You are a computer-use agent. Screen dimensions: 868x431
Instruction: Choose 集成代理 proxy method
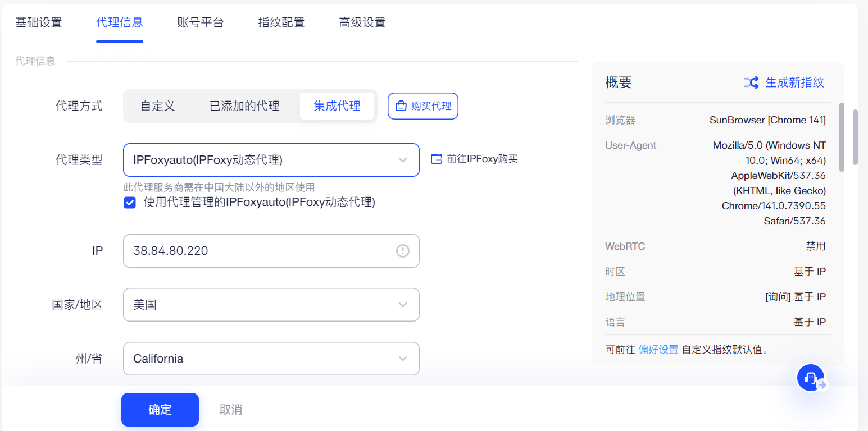click(x=337, y=106)
